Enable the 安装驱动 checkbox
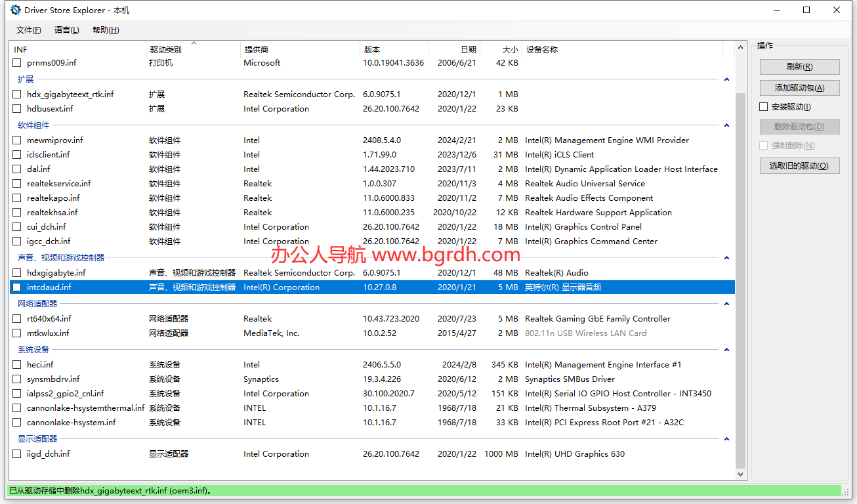Image resolution: width=857 pixels, height=504 pixels. pyautogui.click(x=764, y=107)
